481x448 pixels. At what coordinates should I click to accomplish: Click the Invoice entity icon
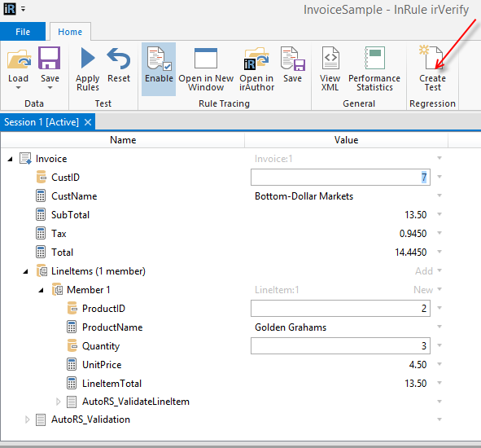[x=25, y=159]
